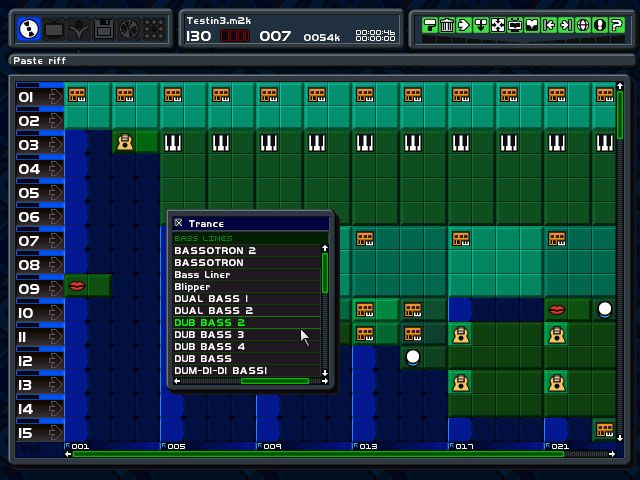This screenshot has height=480, width=640.
Task: Toggle the arrow button on track 12
Action: coord(53,361)
